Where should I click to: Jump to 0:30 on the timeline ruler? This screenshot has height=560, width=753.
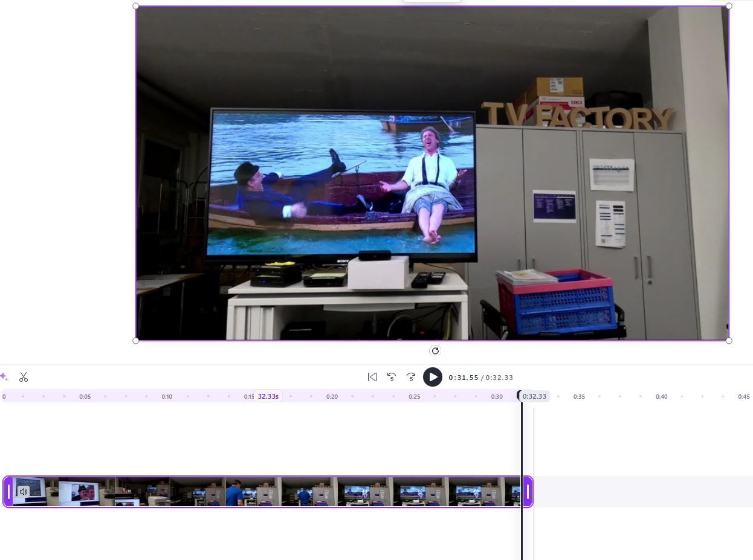[497, 397]
